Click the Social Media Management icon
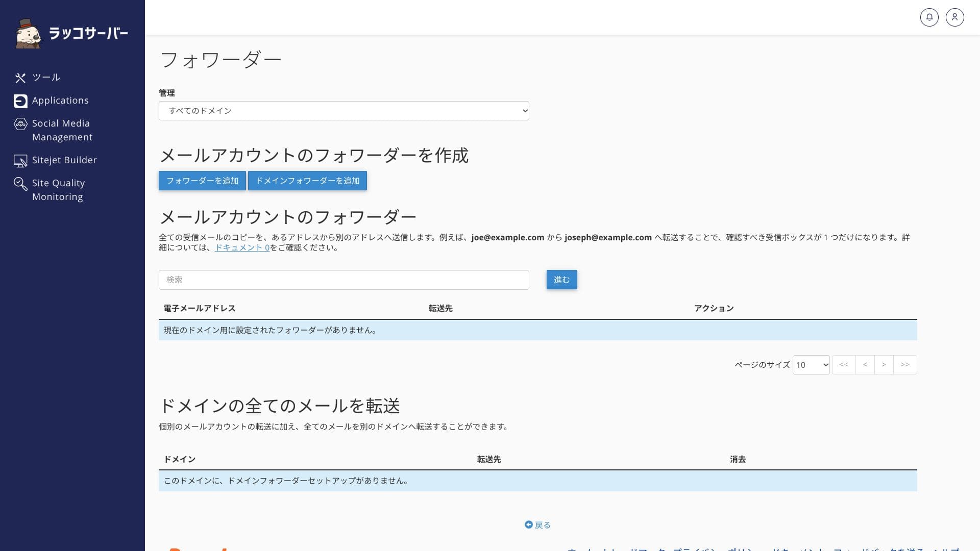The image size is (980, 551). coord(20,124)
